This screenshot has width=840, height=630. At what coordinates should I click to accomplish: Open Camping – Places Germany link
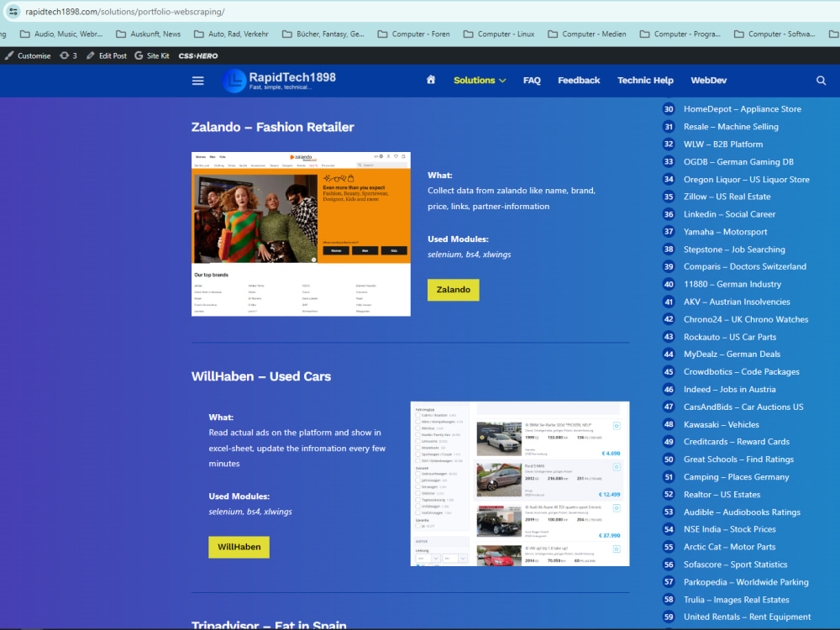coord(736,477)
